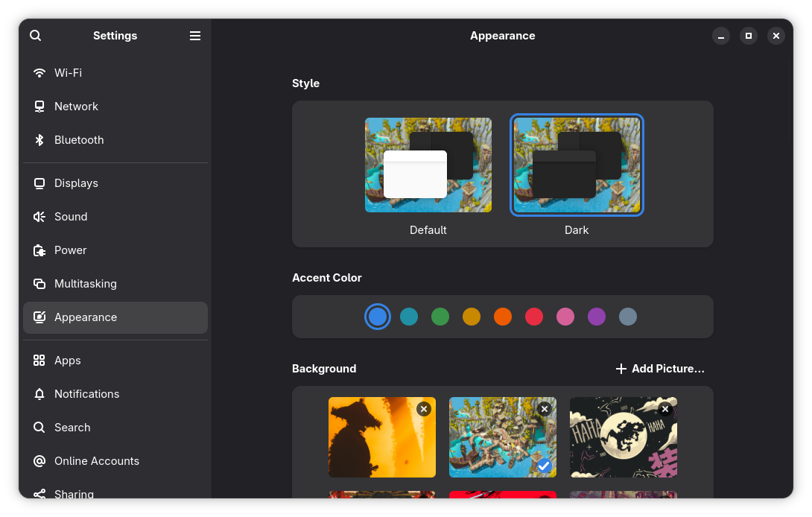
Task: Select the HAHA moon background
Action: [624, 437]
